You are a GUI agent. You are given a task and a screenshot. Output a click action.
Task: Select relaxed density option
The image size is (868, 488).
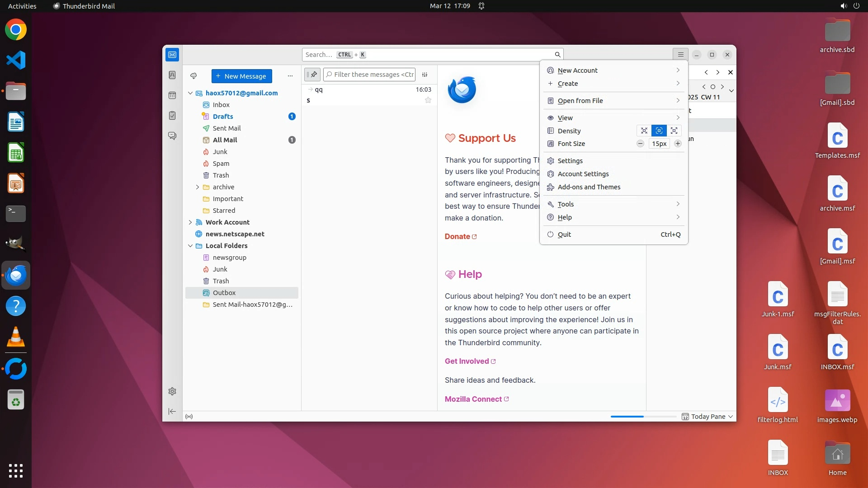click(674, 131)
